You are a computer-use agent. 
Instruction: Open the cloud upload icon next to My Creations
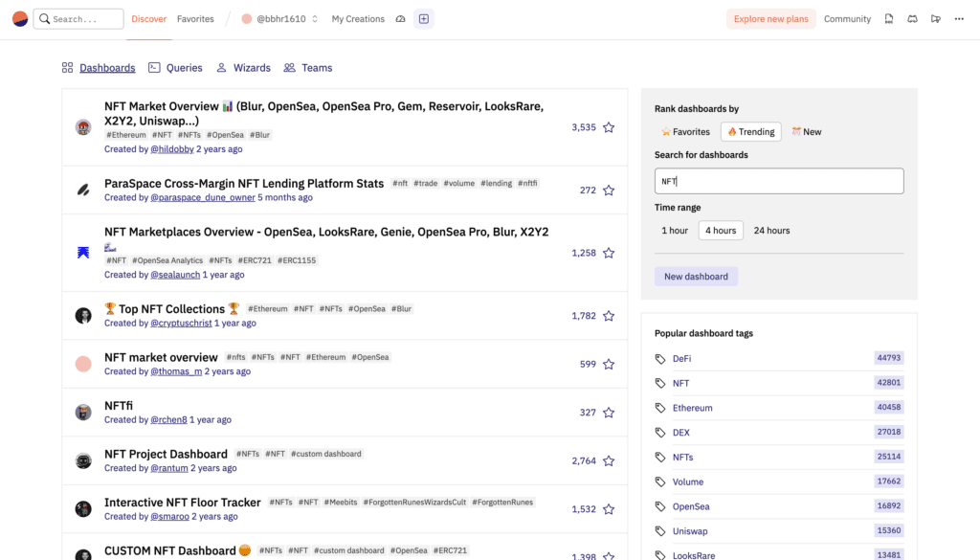pyautogui.click(x=401, y=19)
